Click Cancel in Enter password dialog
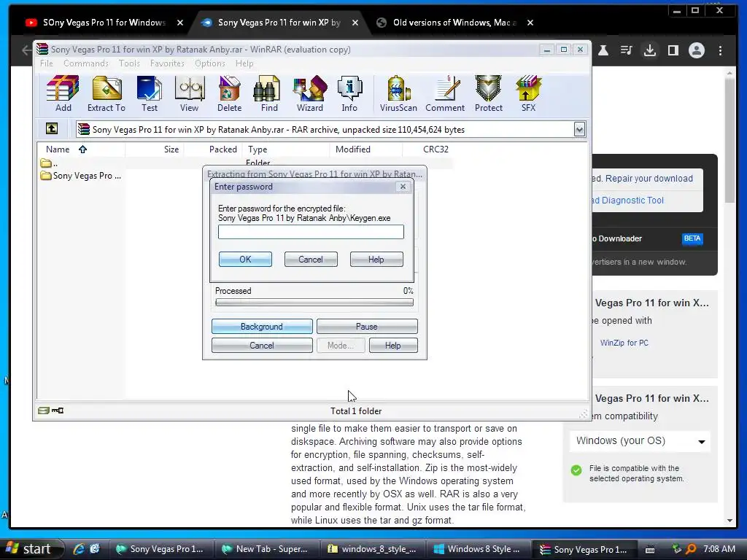 click(x=311, y=259)
